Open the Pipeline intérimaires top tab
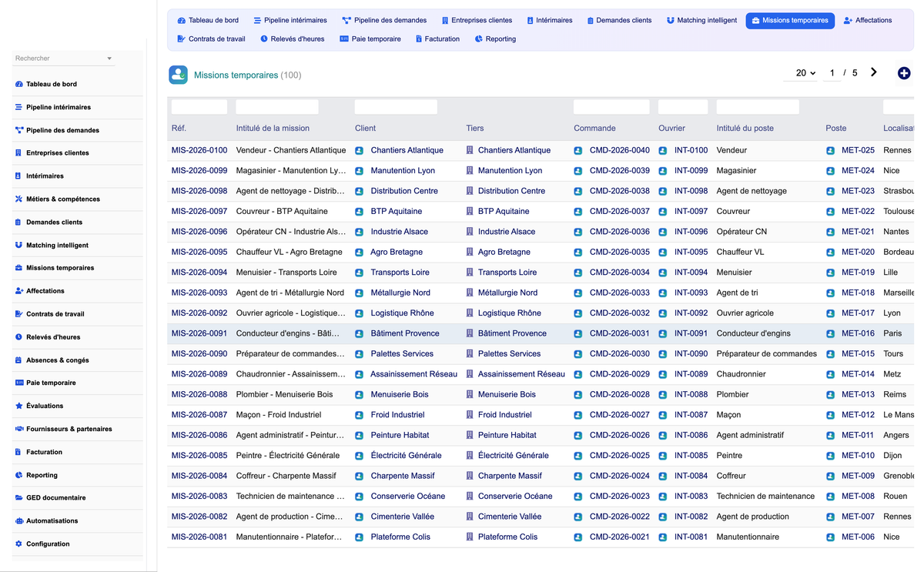 coord(290,20)
